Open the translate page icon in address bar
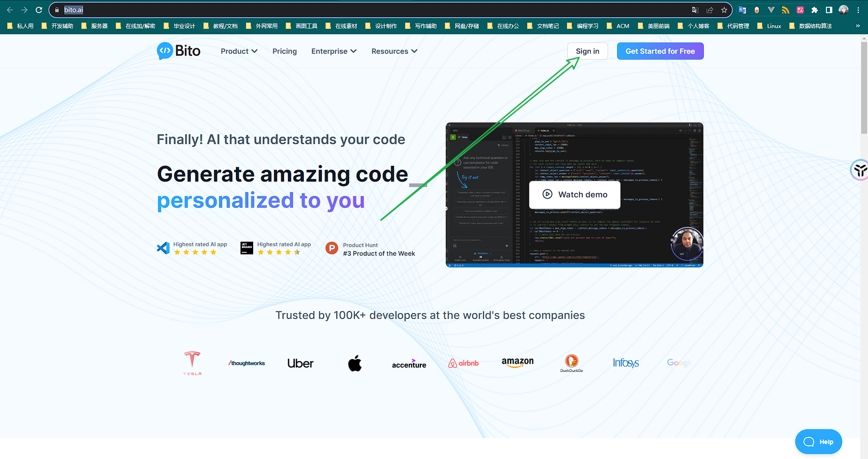 click(695, 10)
